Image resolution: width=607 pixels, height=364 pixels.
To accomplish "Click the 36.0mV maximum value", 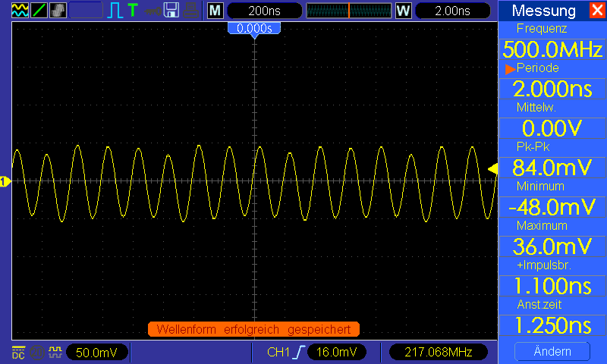I will pos(552,246).
